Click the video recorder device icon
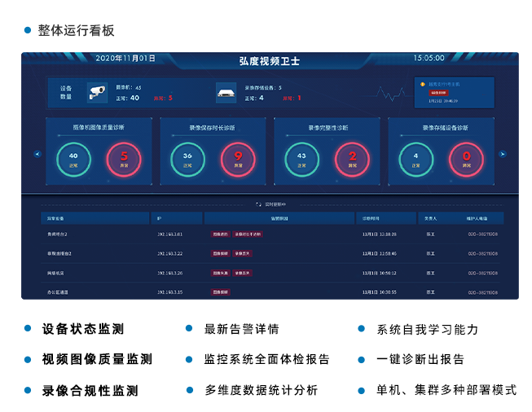 [226, 93]
